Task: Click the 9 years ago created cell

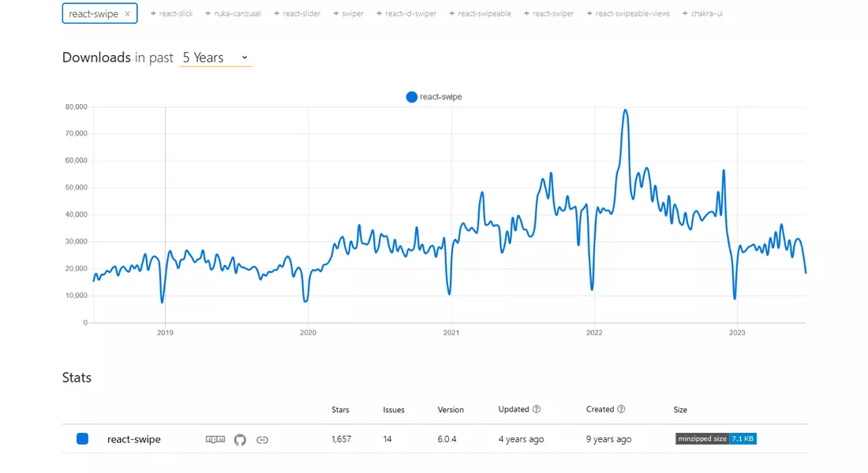Action: [609, 439]
